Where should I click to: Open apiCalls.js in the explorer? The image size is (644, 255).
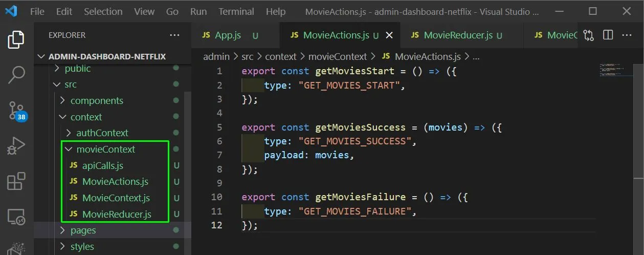point(102,165)
